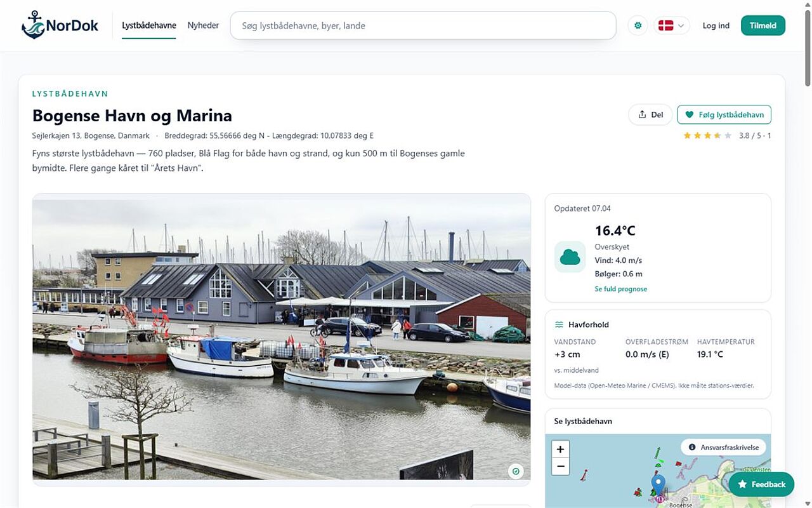This screenshot has height=508, width=812.
Task: Click the cloudy weather icon
Action: (570, 257)
